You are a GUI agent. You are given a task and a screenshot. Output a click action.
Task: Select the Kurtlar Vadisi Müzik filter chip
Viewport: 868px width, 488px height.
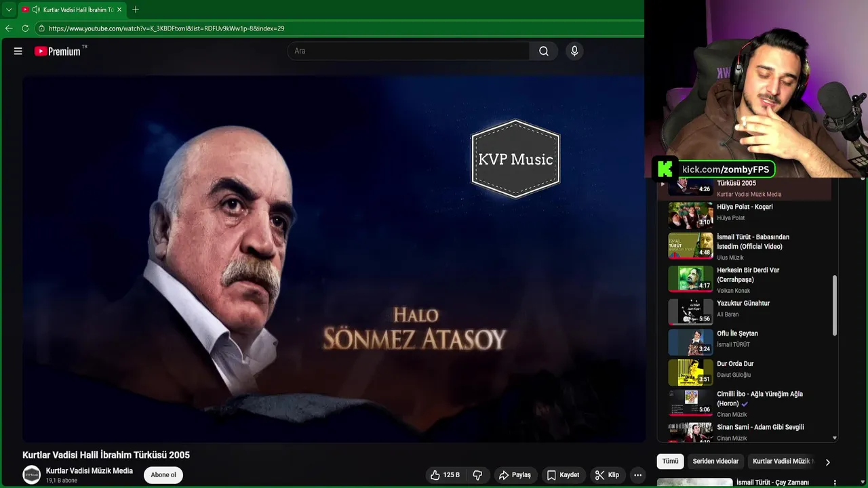click(781, 461)
